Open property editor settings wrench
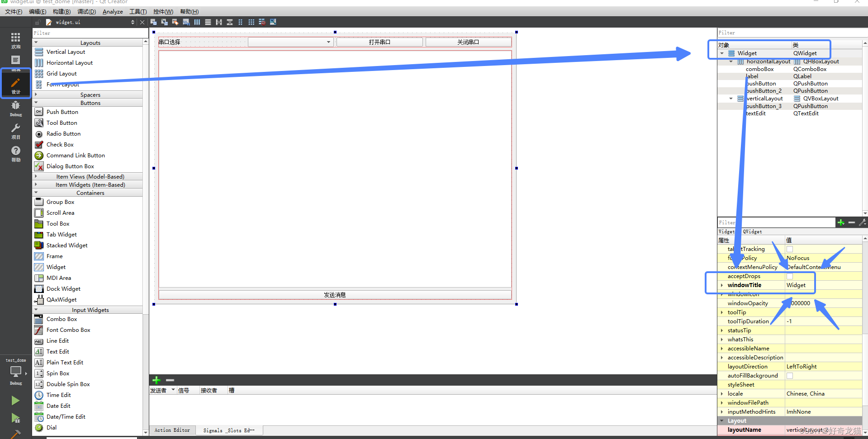The image size is (868, 439). [x=863, y=222]
